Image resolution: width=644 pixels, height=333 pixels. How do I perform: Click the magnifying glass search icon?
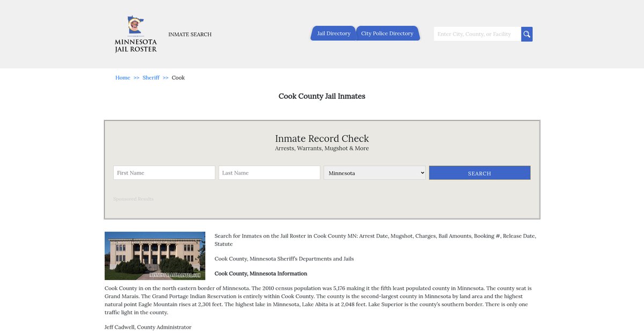(526, 34)
